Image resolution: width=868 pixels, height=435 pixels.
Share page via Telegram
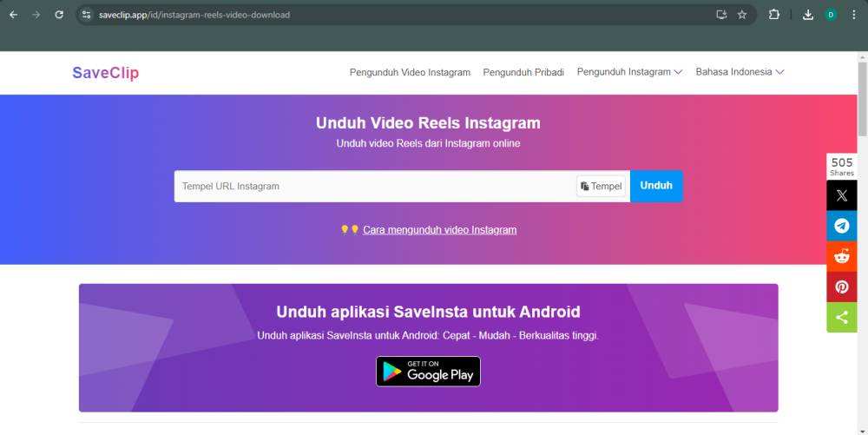pyautogui.click(x=842, y=226)
